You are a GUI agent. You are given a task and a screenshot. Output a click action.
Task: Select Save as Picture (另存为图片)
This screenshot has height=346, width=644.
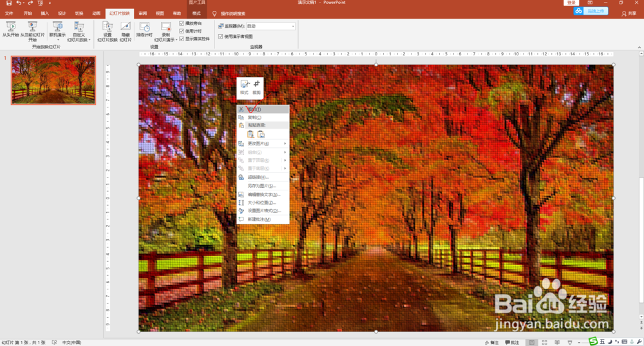tap(263, 186)
